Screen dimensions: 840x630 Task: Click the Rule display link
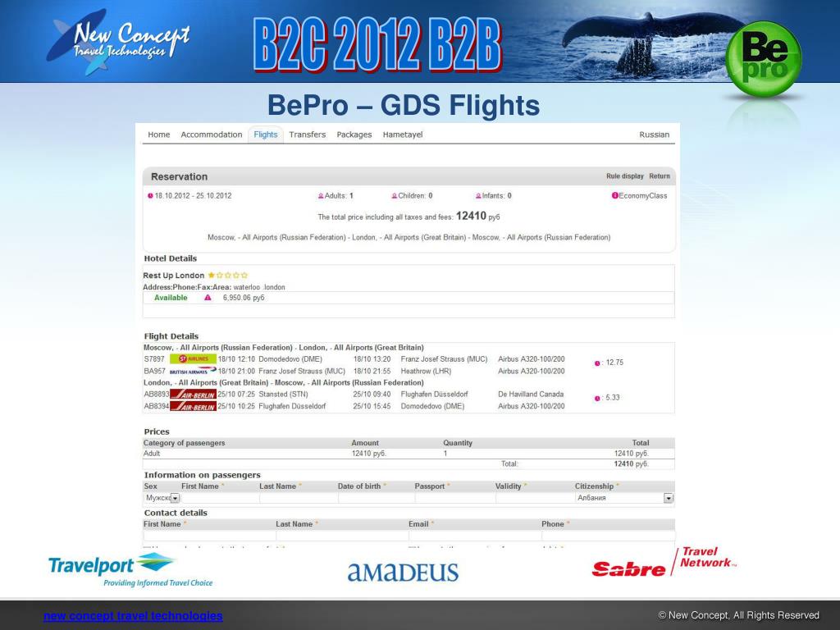coord(624,176)
